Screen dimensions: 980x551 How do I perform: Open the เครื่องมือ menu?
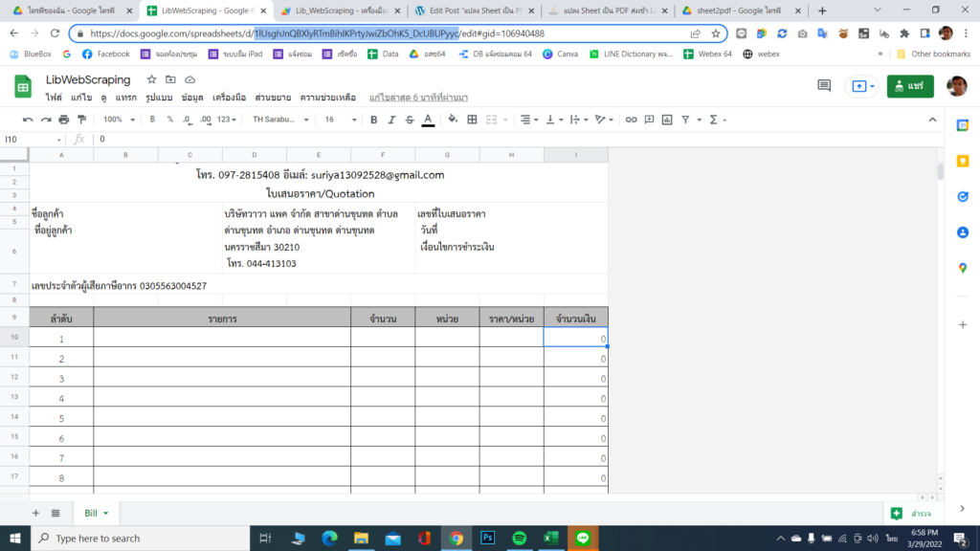(x=230, y=98)
